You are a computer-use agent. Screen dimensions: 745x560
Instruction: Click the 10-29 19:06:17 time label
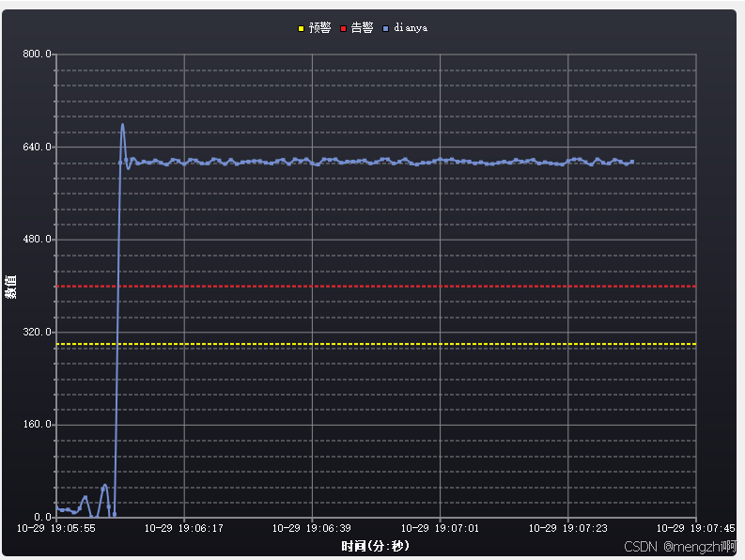184,528
